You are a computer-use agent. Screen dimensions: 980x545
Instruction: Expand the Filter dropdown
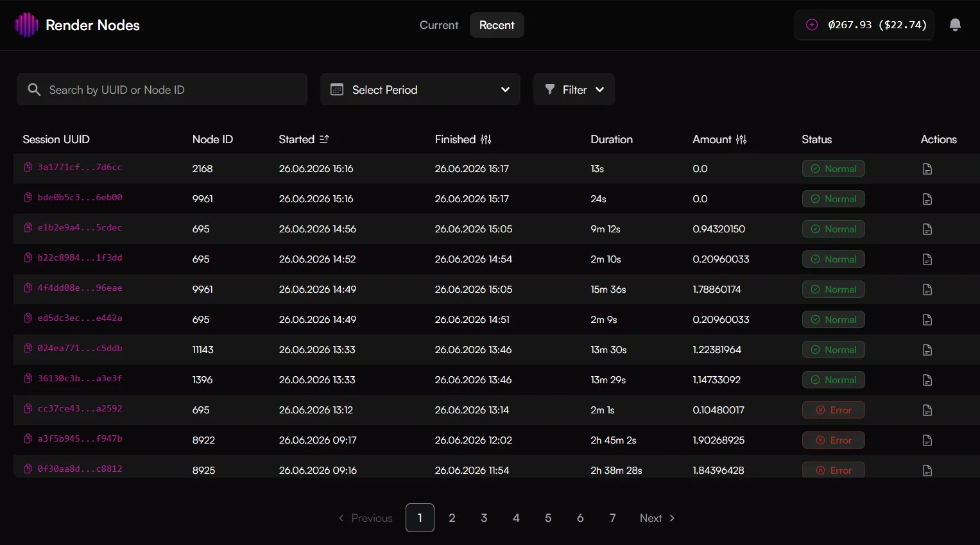pos(574,90)
